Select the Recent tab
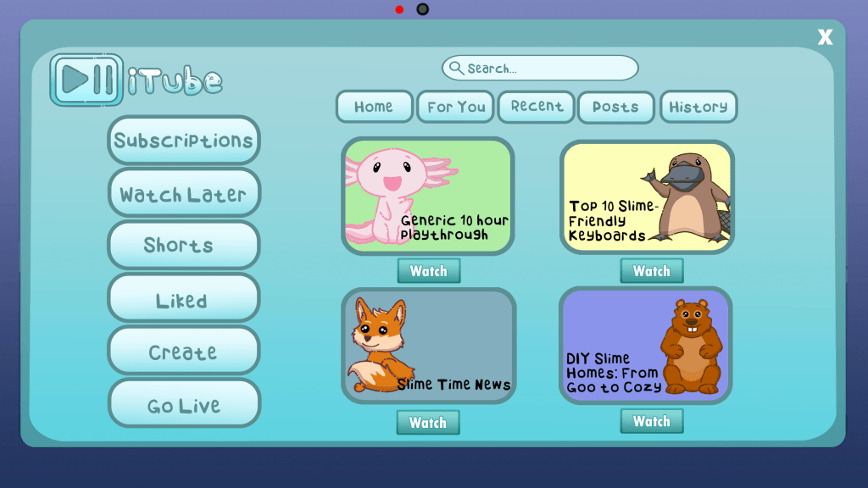Screen dimensions: 868x488 click(x=536, y=107)
